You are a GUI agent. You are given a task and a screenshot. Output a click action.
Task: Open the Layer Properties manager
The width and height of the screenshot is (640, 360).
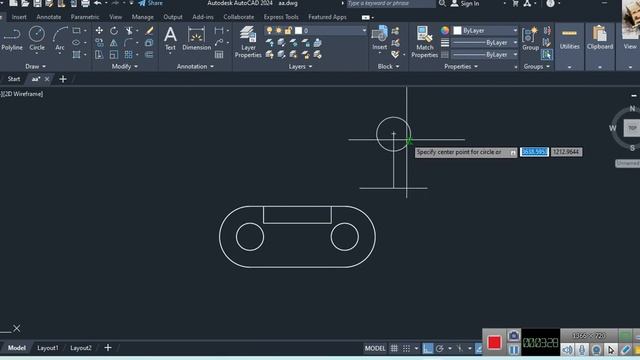pos(248,42)
